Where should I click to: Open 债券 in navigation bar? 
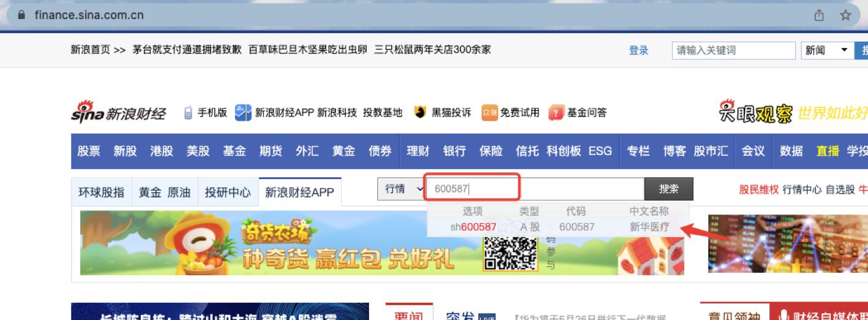[380, 151]
